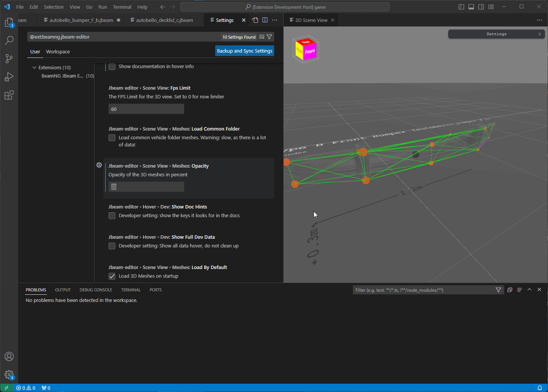Clear the settings search input
The width and height of the screenshot is (548, 392).
(x=262, y=37)
